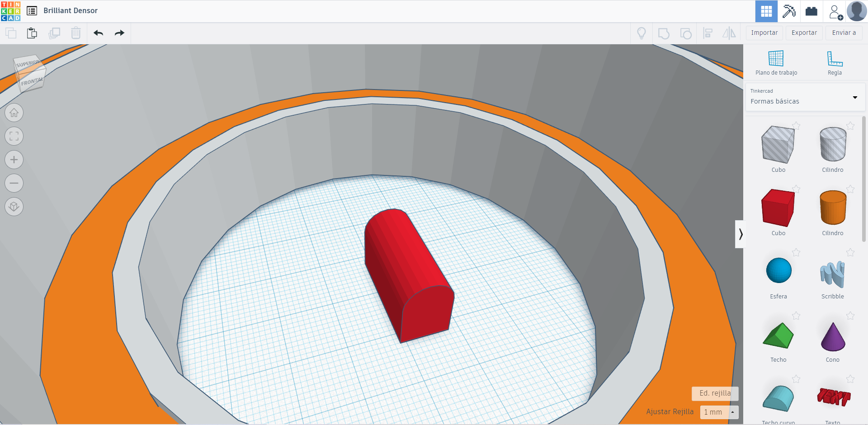Favorite the red Cubo with star

pos(796,189)
